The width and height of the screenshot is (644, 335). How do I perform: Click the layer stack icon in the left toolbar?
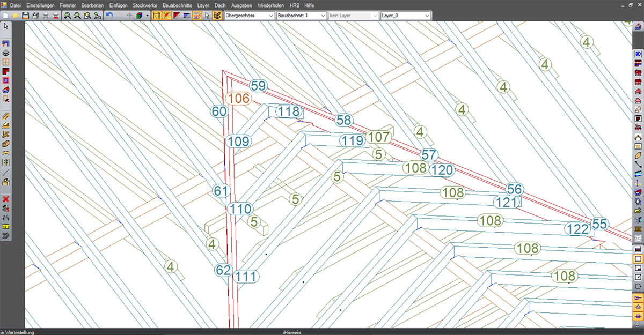[x=6, y=53]
